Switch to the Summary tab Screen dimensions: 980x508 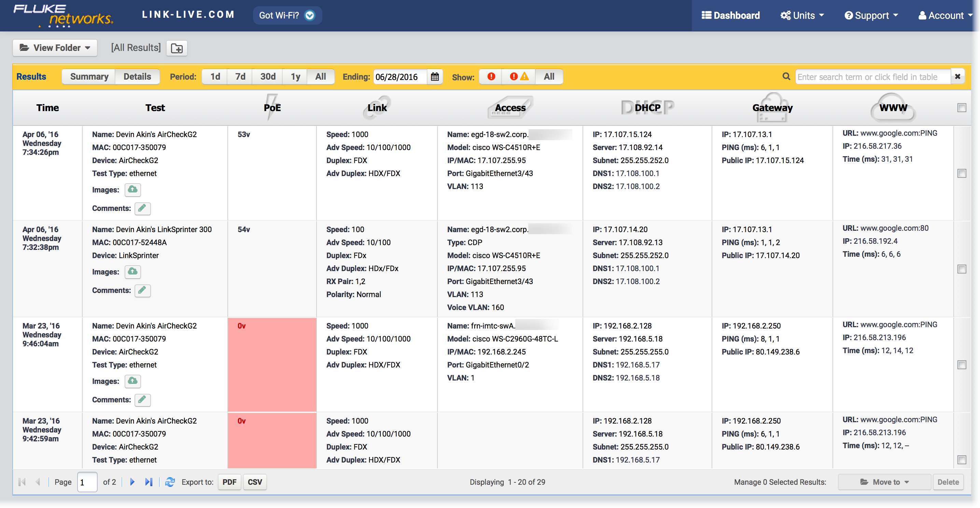tap(89, 77)
